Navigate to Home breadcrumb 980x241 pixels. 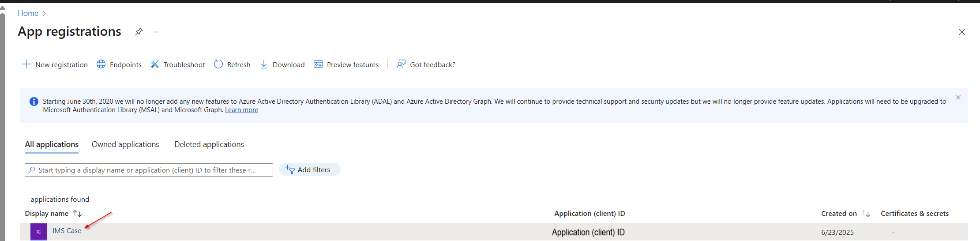tap(28, 13)
